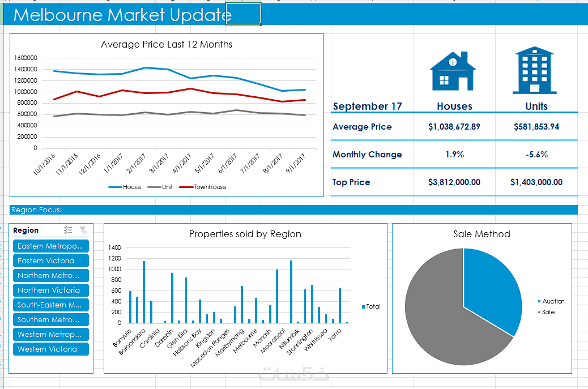Click the house icon above Houses
The width and height of the screenshot is (588, 389).
point(453,71)
